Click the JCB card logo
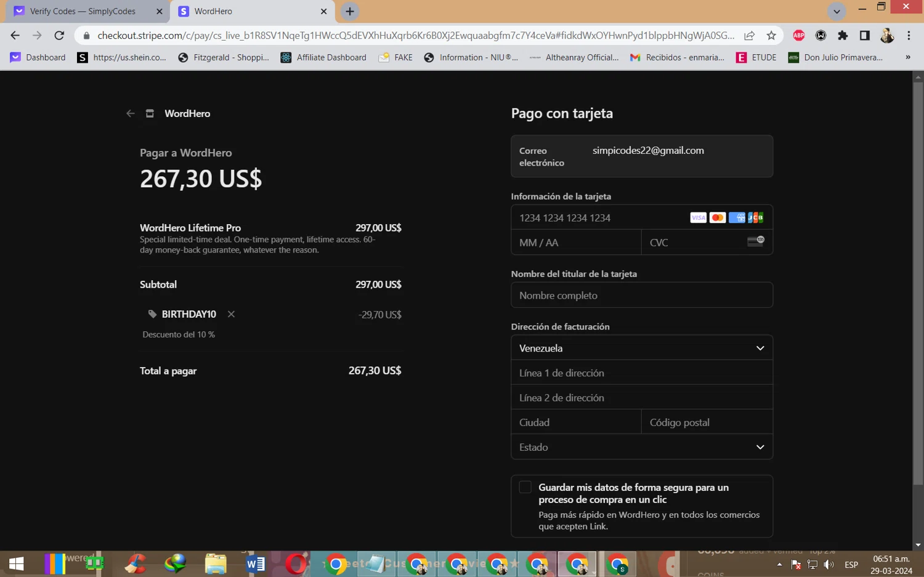 coord(756,217)
